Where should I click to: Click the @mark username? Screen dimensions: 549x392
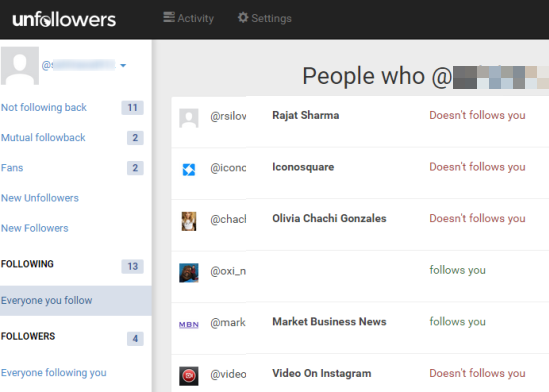coord(228,322)
